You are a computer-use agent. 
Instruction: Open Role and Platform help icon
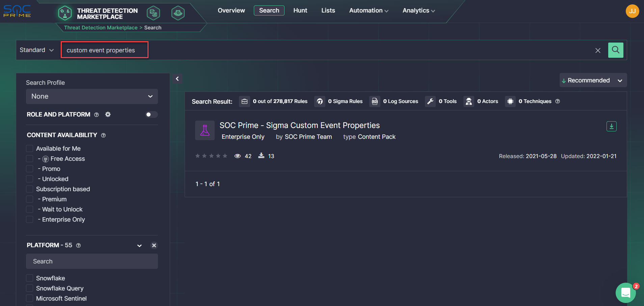[97, 115]
